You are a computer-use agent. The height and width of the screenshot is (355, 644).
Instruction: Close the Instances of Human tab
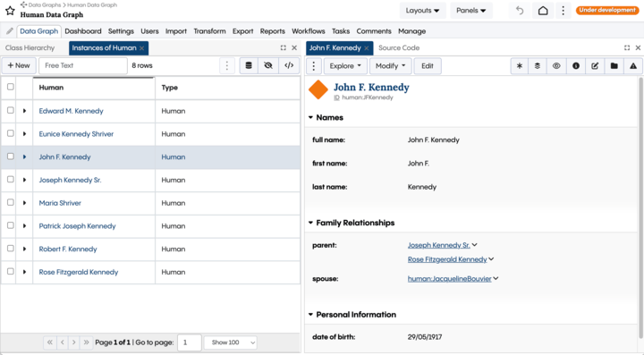[x=141, y=48]
